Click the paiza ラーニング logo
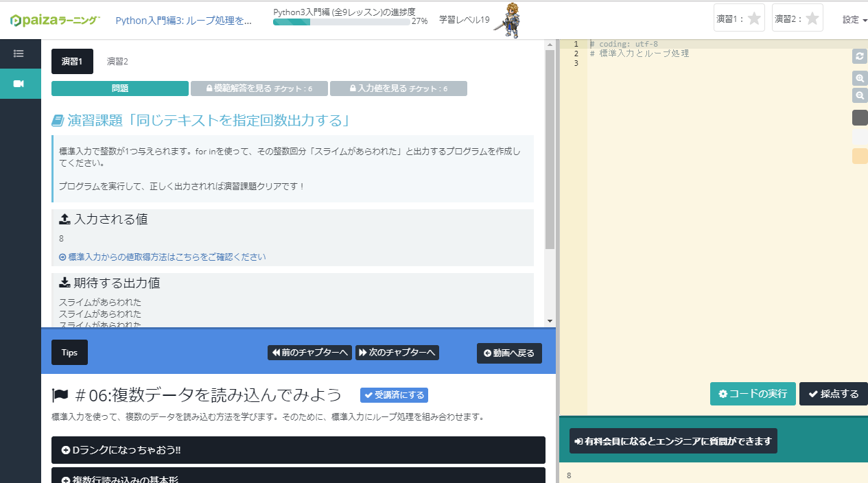 pyautogui.click(x=55, y=21)
